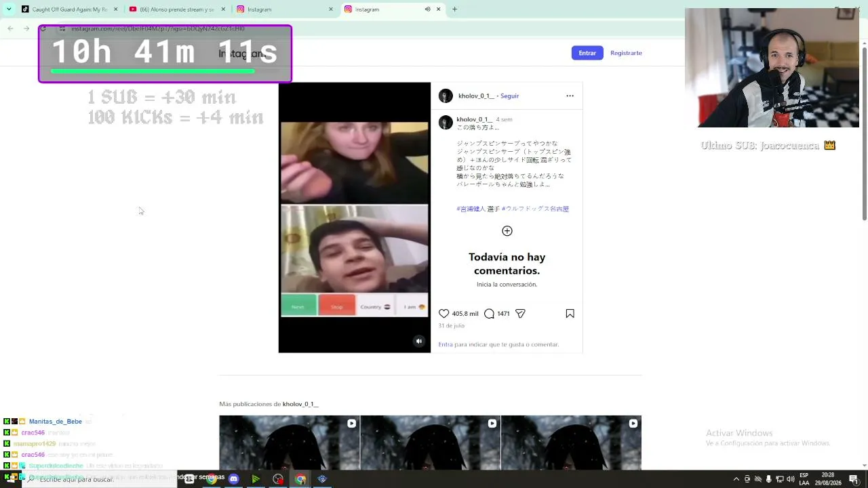Viewport: 868px width, 488px height.
Task: Close the Caught Off Guard Again tab
Action: point(115,9)
